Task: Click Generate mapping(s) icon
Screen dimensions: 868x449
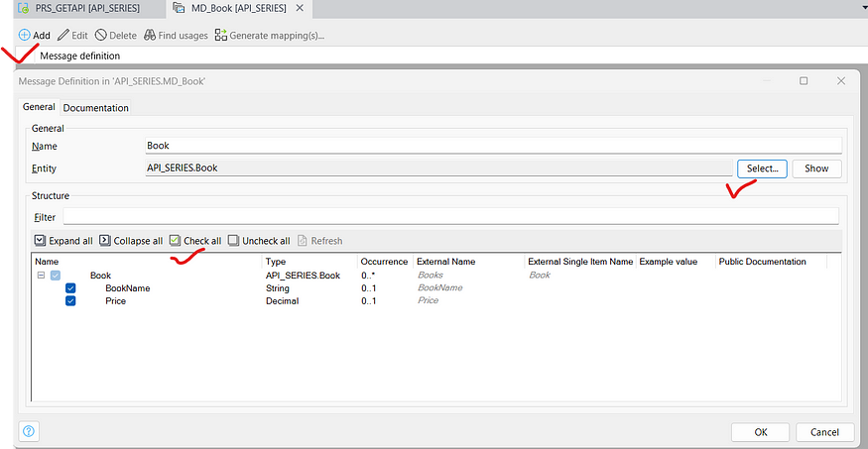Action: coord(221,36)
